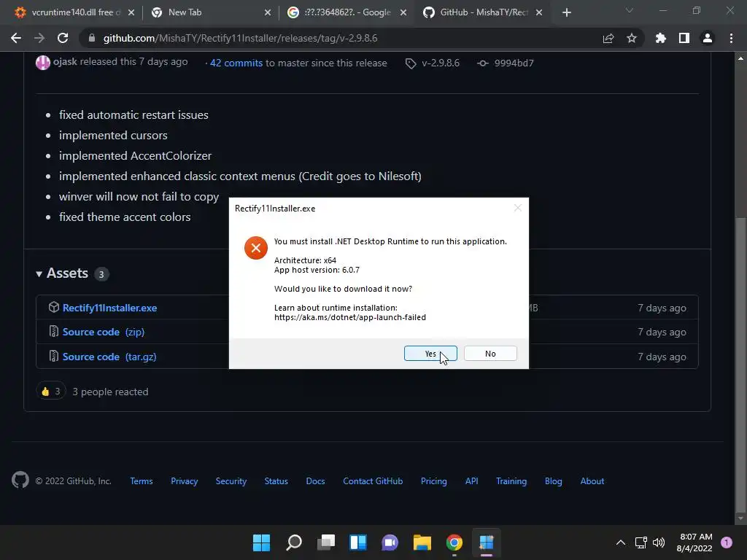Open ojask user profile link

click(65, 62)
